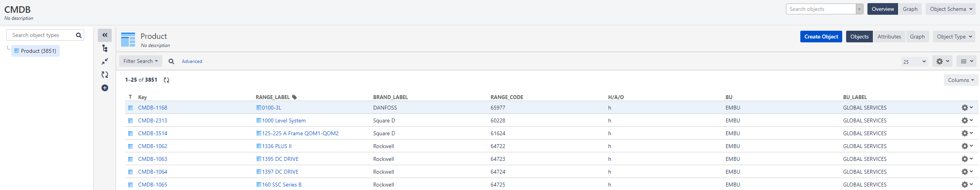Click the plus icon to add object type
Image resolution: width=980 pixels, height=190 pixels.
(105, 88)
